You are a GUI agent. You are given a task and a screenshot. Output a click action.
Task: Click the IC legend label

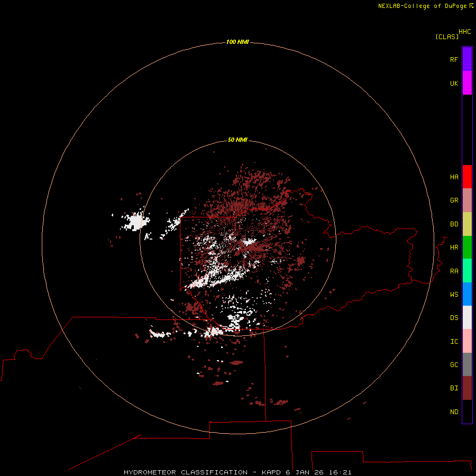[454, 342]
